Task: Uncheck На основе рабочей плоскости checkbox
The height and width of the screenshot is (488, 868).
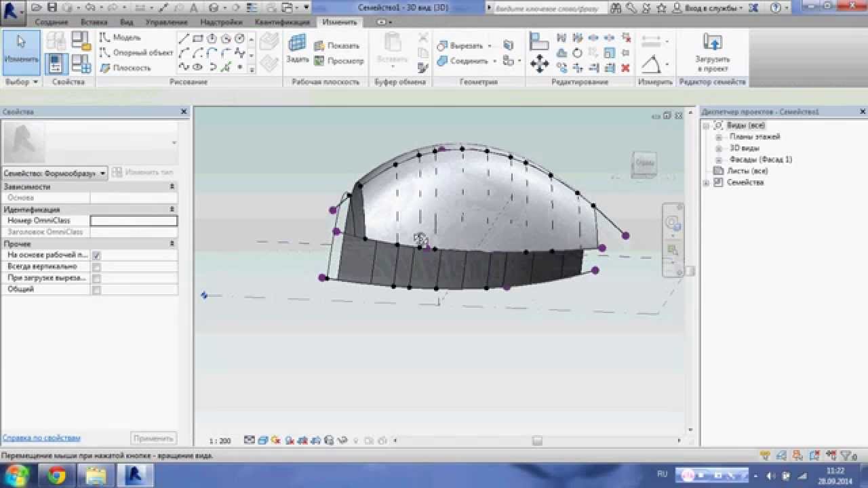Action: (96, 256)
